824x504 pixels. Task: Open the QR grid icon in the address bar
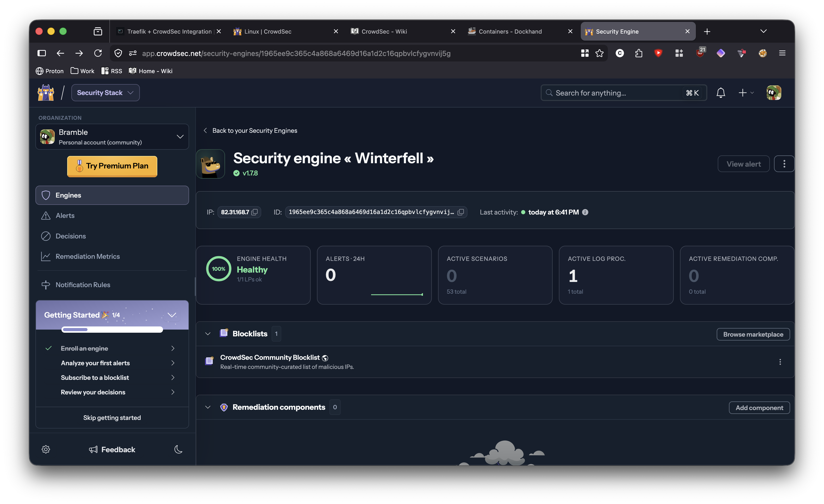[x=585, y=53]
